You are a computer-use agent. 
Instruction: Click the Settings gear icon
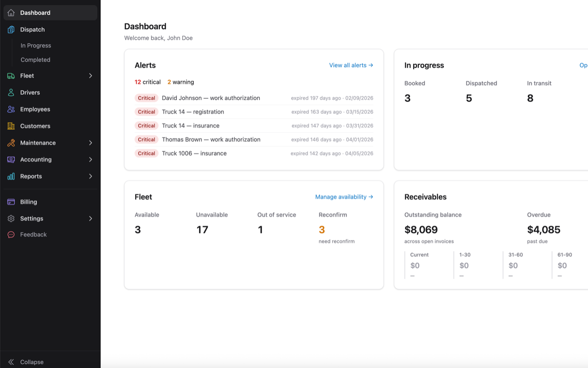click(x=11, y=218)
